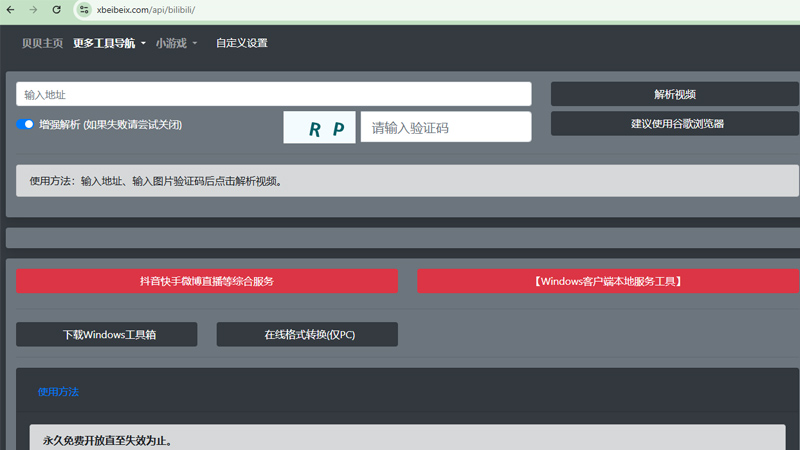Screen dimensions: 800x450
Task: Open site information icon in address bar
Action: coord(84,10)
